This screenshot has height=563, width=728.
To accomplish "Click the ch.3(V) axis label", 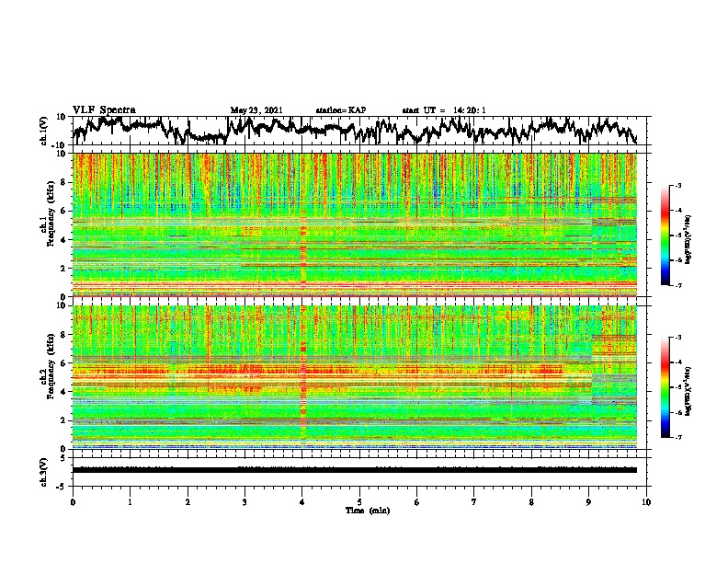I will [44, 473].
